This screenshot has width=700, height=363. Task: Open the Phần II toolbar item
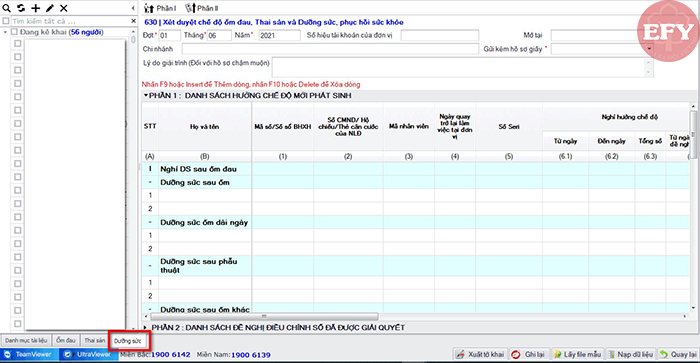coord(202,8)
